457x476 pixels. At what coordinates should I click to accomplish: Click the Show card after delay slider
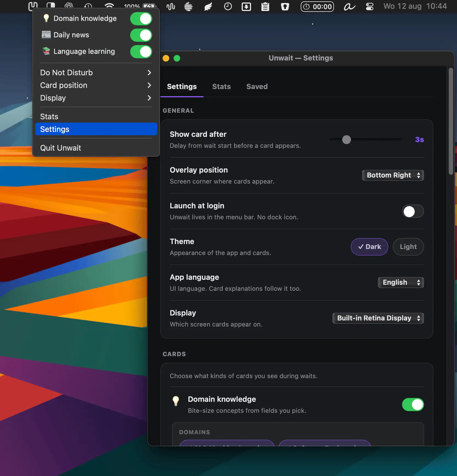coord(365,140)
